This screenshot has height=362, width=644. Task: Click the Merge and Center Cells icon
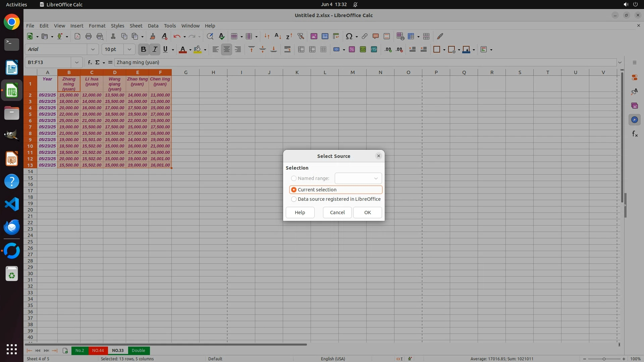pos(301,49)
